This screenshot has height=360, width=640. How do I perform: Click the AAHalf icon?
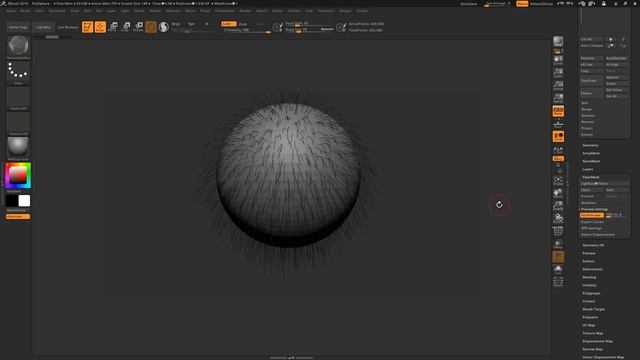[x=558, y=98]
